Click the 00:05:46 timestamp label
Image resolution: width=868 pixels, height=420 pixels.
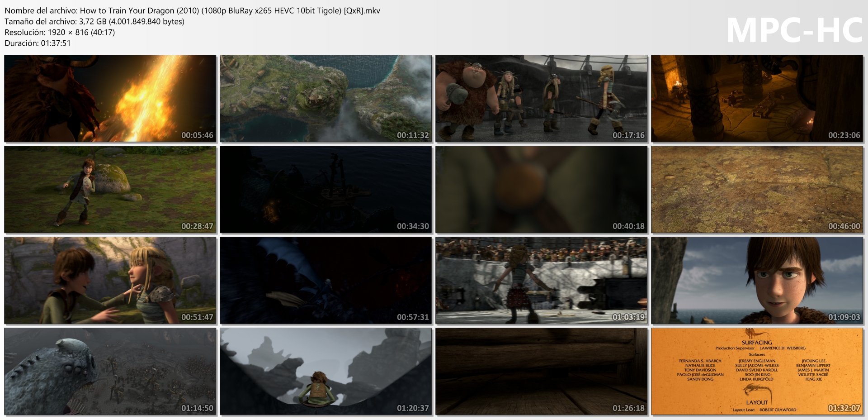[197, 135]
